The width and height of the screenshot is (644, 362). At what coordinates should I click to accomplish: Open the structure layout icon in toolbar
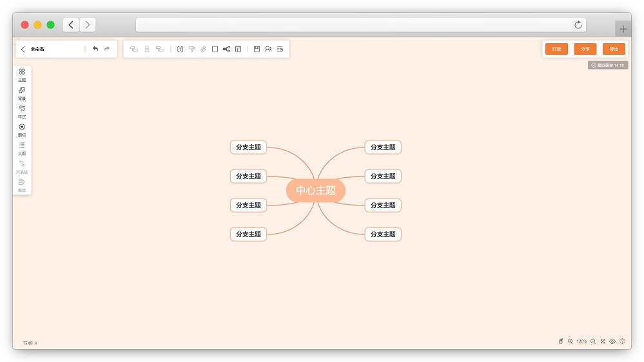point(226,49)
